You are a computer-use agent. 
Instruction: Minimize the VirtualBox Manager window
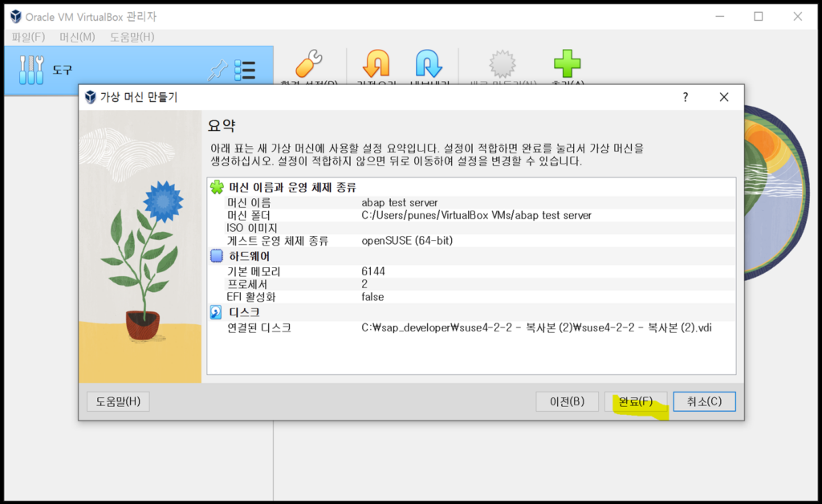click(x=720, y=17)
